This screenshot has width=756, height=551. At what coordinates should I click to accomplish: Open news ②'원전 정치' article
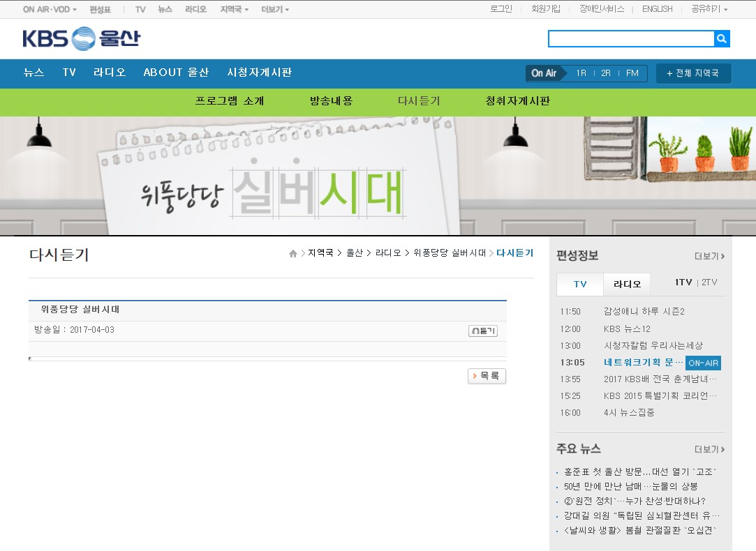click(x=635, y=501)
